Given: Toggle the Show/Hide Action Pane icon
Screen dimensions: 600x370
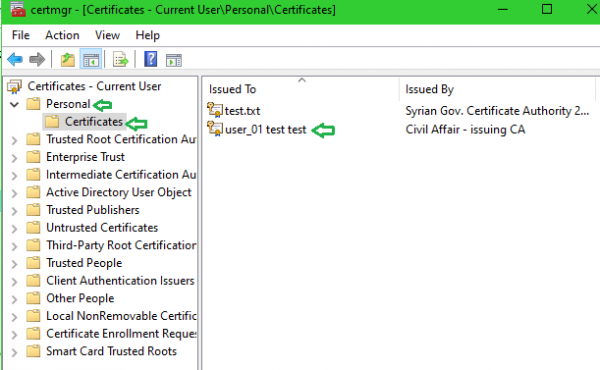Looking at the screenshot, I should point(174,60).
